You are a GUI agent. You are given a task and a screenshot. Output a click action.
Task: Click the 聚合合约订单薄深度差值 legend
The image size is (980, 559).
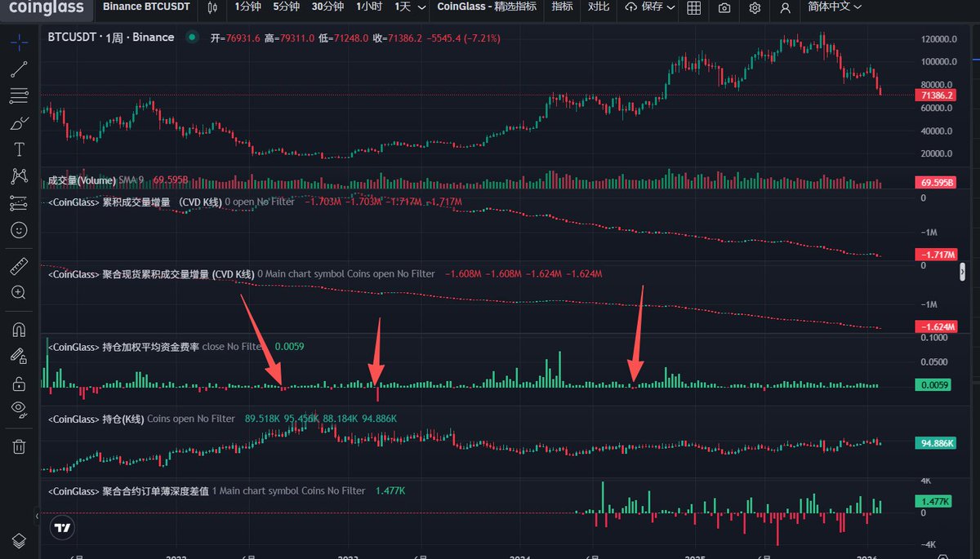point(127,491)
